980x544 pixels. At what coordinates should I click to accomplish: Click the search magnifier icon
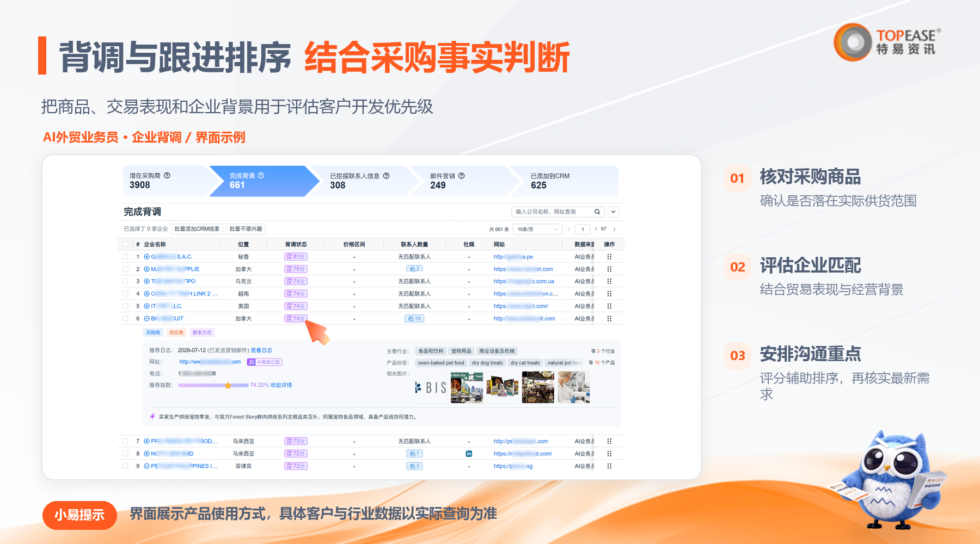(597, 212)
